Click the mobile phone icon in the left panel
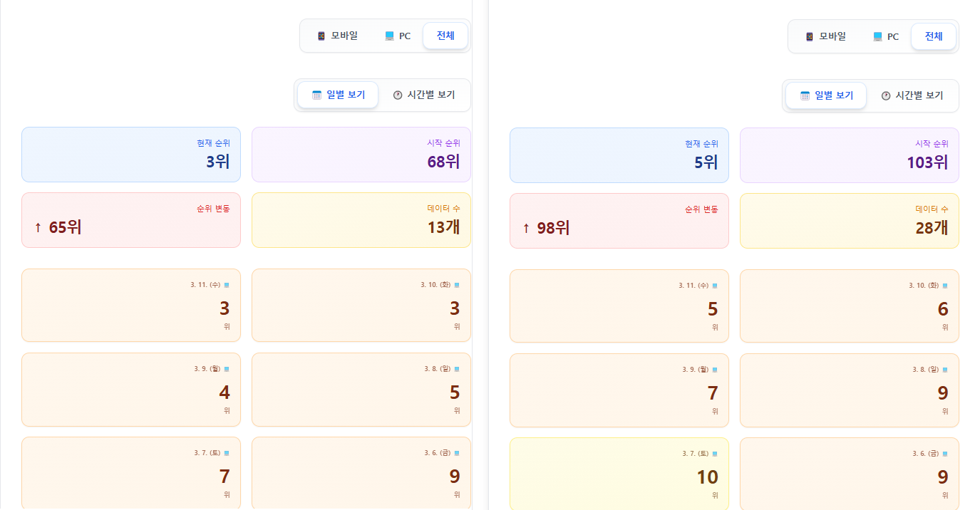The image size is (980, 510). [x=321, y=36]
